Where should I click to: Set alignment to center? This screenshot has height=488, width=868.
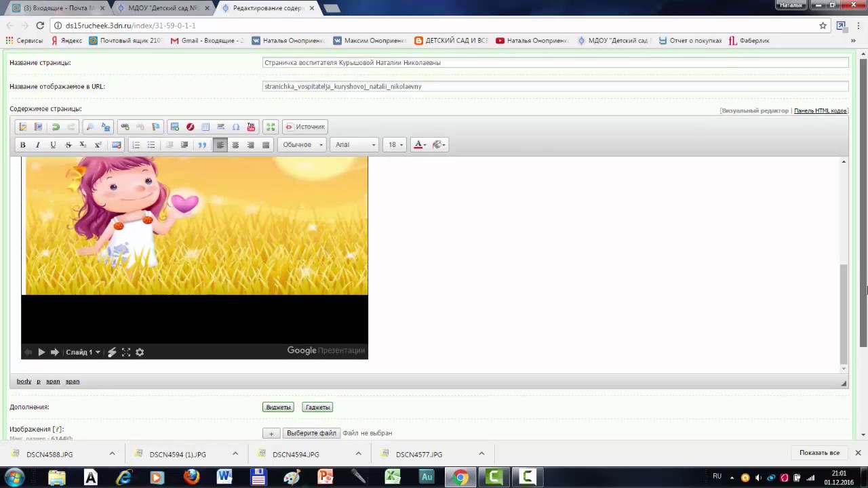[235, 144]
